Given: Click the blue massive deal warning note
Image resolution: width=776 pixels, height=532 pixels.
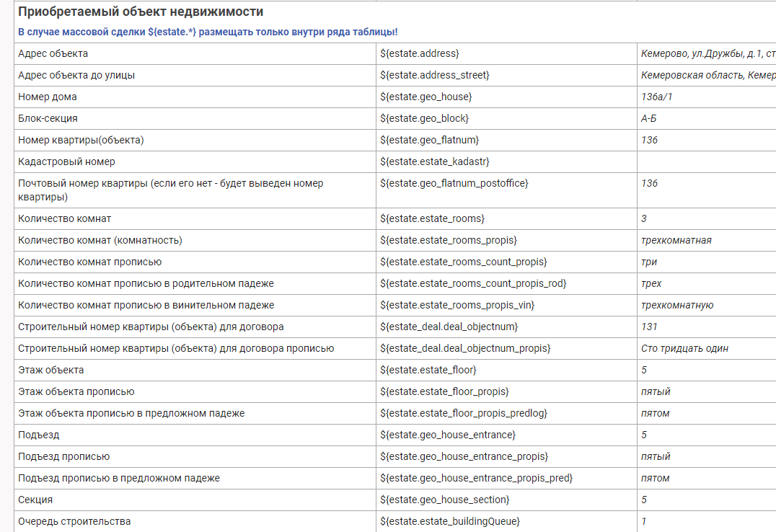Looking at the screenshot, I should tap(208, 32).
